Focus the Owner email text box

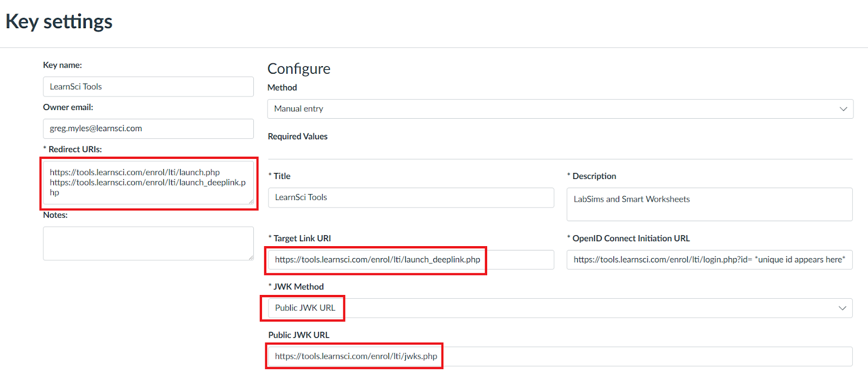148,128
